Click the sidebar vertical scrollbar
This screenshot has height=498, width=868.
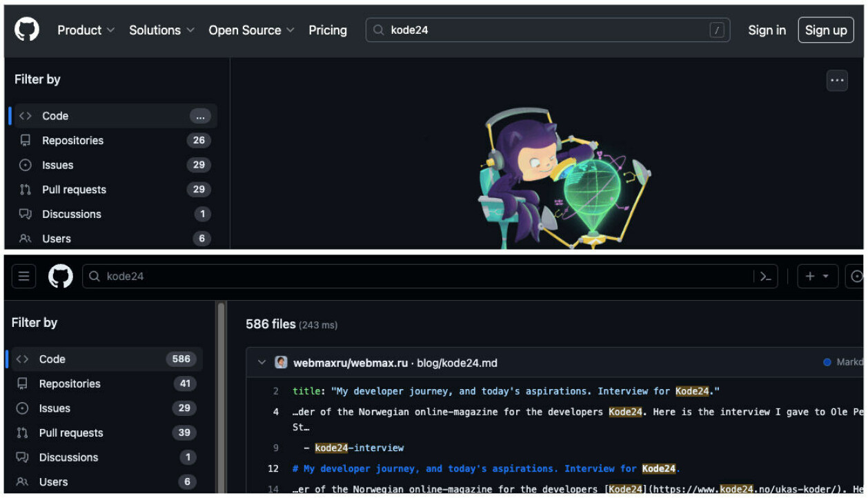221,398
